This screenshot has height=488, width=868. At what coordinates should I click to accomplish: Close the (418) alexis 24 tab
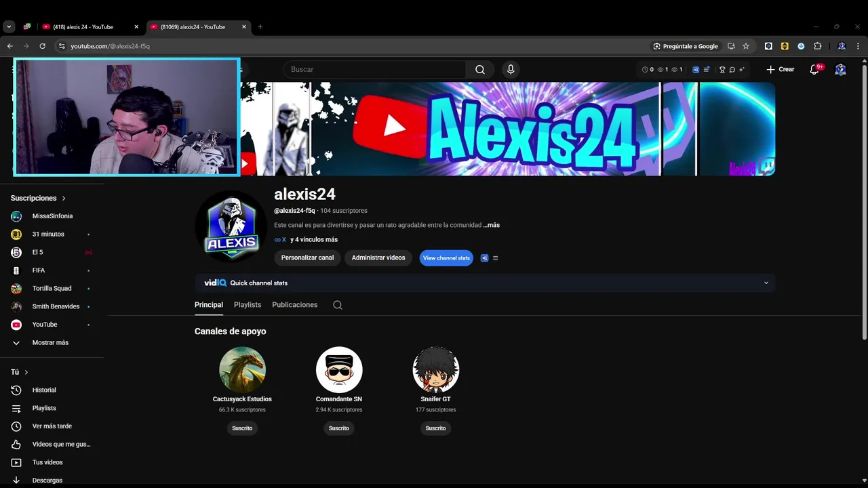click(136, 27)
